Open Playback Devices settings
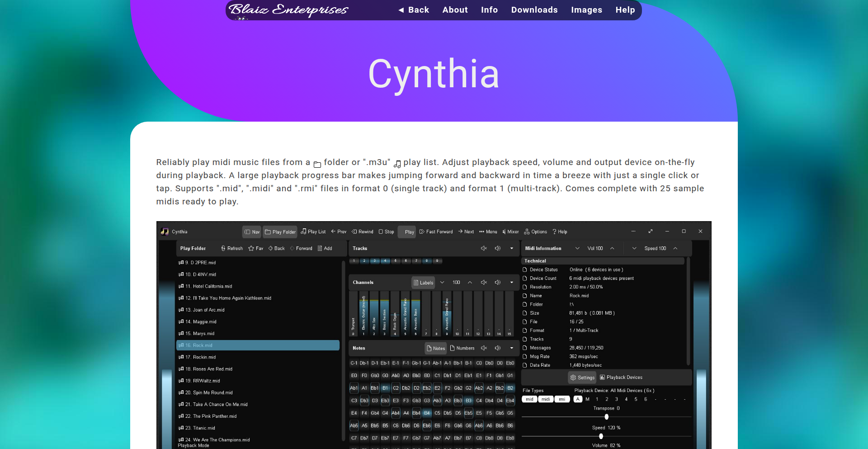This screenshot has height=449, width=868. point(621,377)
